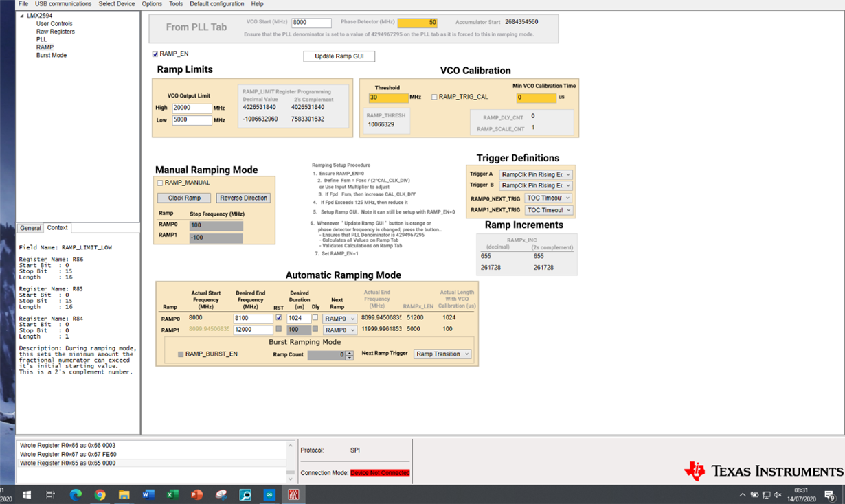Viewport: 845px width, 504px height.
Task: Open Arduino IDE icon in taskbar
Action: 269,494
